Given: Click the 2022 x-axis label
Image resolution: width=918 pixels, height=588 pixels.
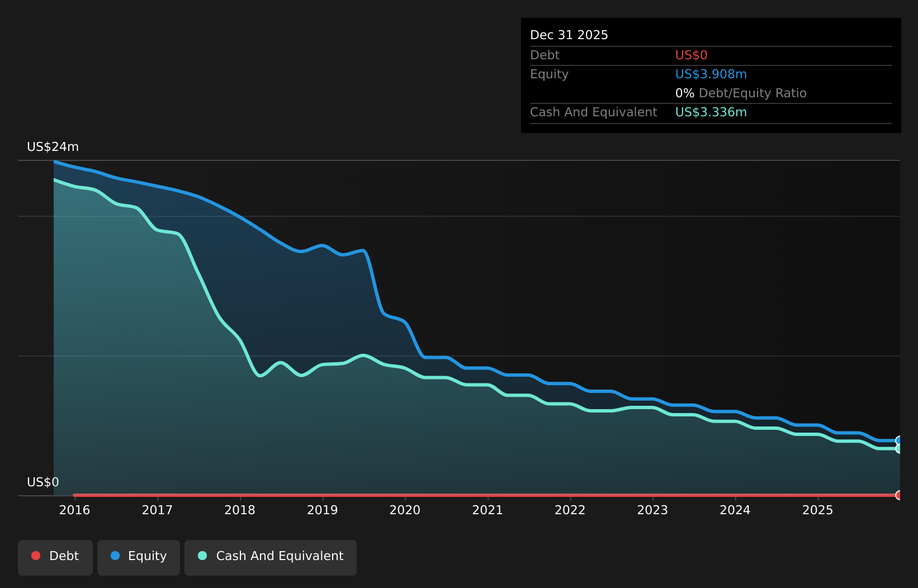Looking at the screenshot, I should pos(570,510).
